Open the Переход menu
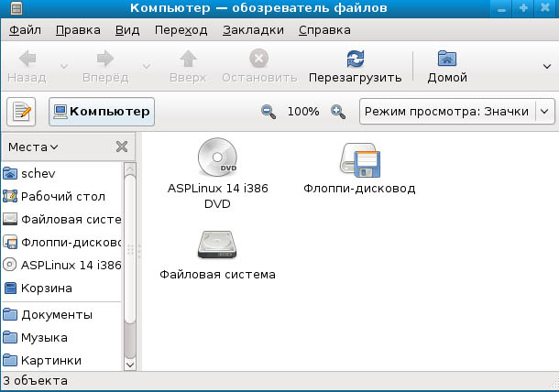 click(x=181, y=30)
